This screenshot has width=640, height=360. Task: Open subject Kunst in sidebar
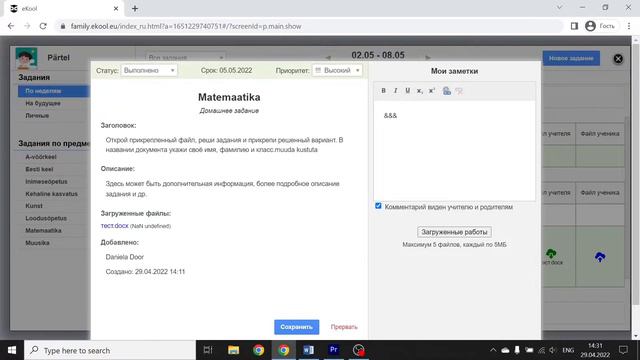(34, 206)
